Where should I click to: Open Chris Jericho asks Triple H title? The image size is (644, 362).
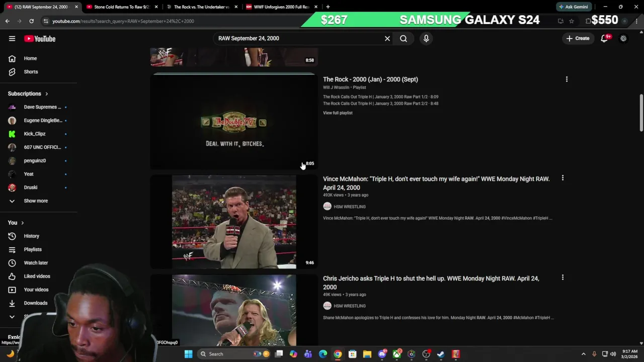[431, 283]
